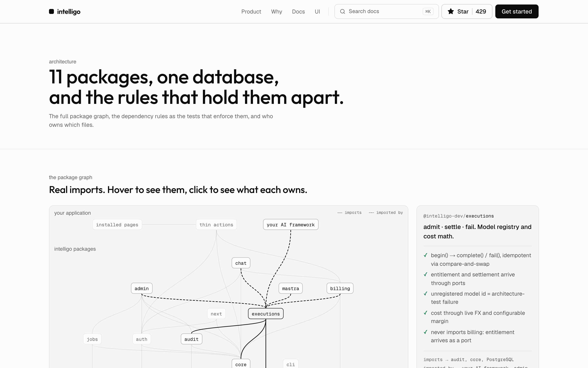Select the executions package node
This screenshot has height=368, width=588.
(x=266, y=313)
